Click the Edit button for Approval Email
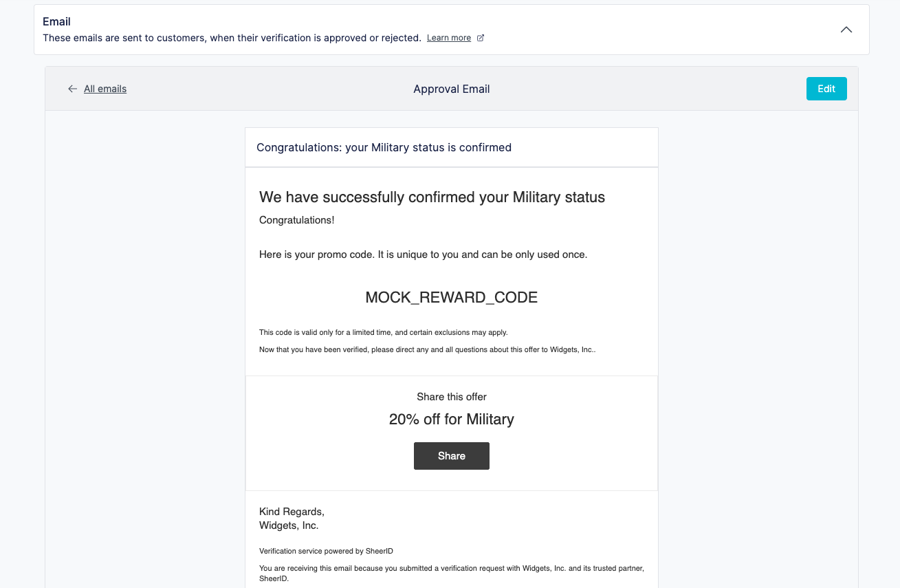Viewport: 900px width, 588px height. (x=826, y=89)
